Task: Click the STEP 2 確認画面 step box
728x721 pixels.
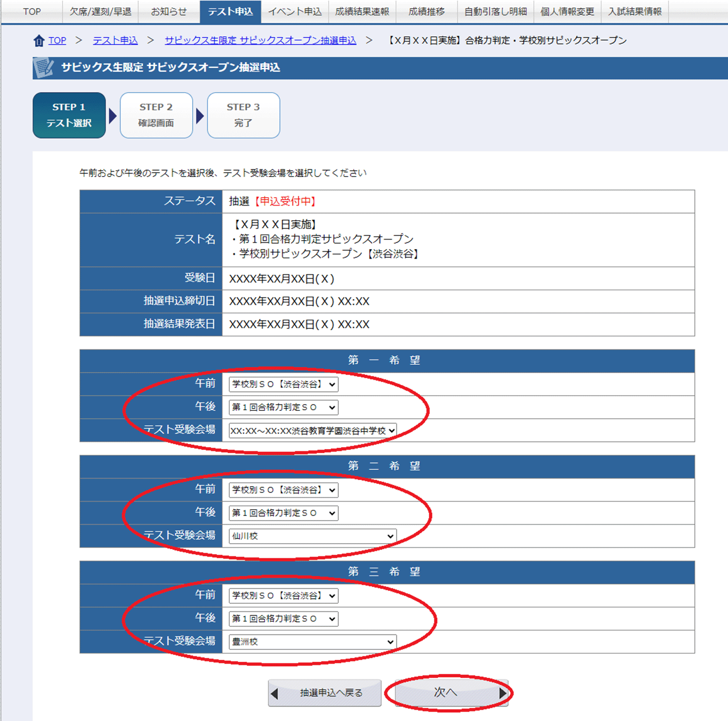Action: tap(156, 115)
